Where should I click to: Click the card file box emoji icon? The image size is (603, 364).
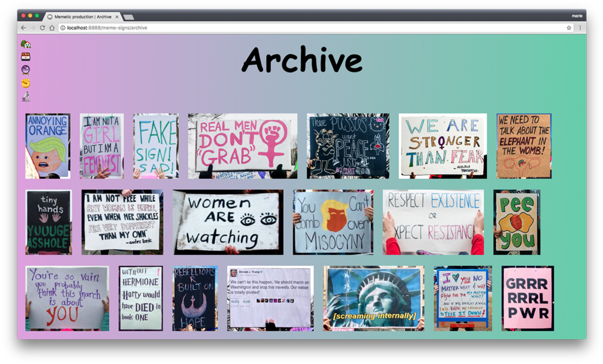tap(26, 57)
